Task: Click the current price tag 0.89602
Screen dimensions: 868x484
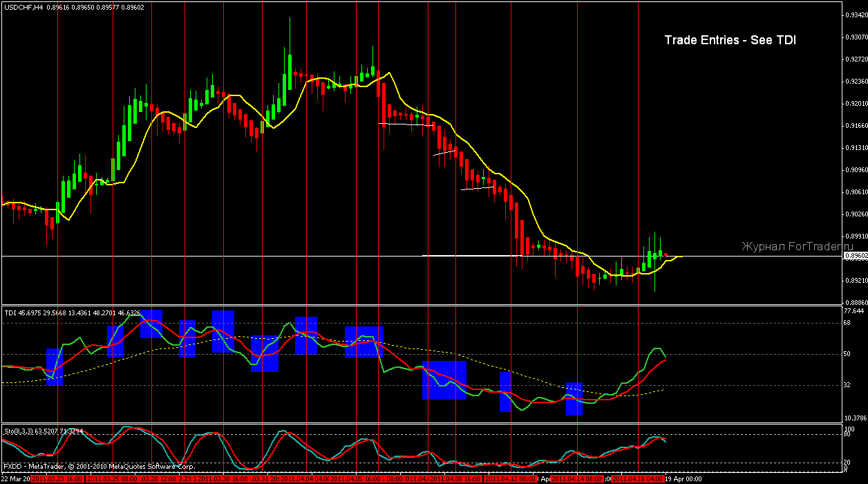Action: pyautogui.click(x=855, y=256)
